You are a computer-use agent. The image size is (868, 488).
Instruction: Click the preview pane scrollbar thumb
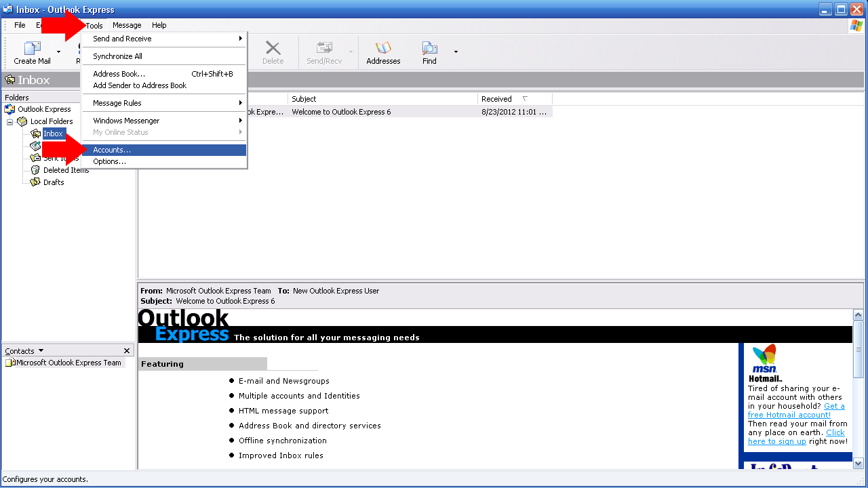click(x=858, y=350)
